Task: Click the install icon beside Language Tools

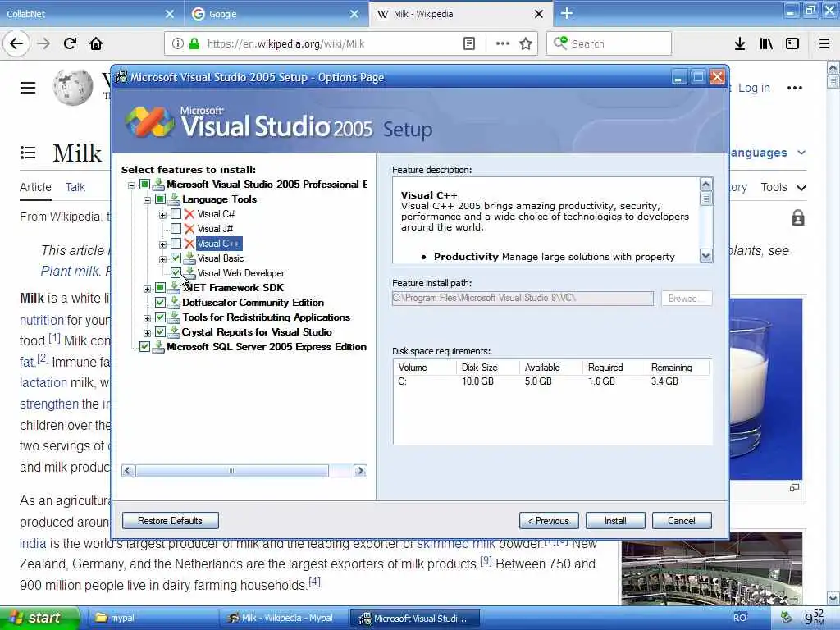Action: (x=174, y=199)
